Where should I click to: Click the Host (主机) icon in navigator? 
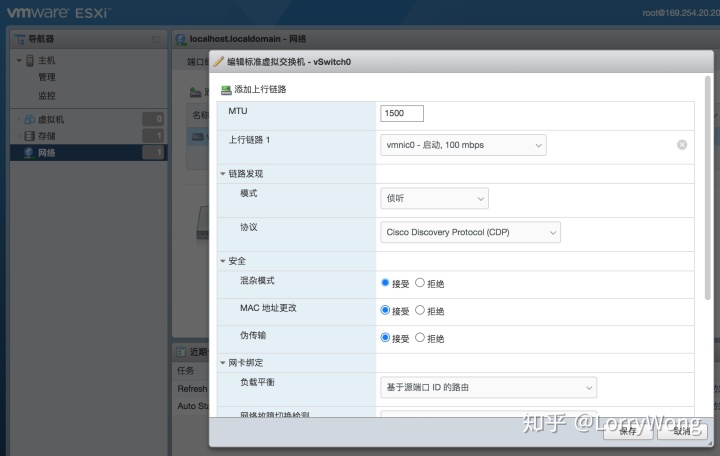[30, 60]
